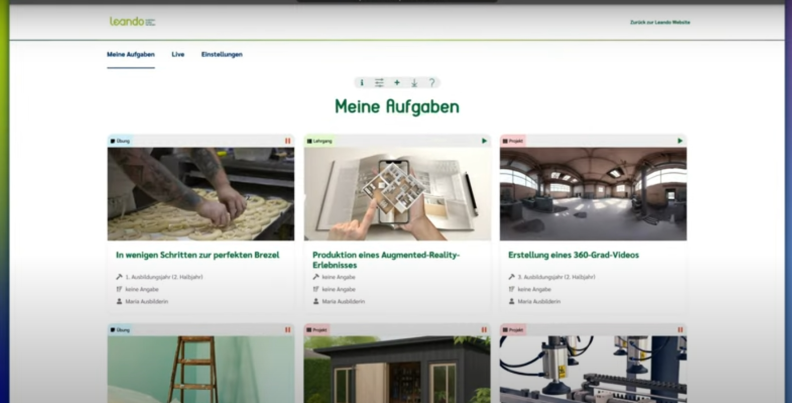Click pause icon on garden house card
The height and width of the screenshot is (403, 792).
484,330
